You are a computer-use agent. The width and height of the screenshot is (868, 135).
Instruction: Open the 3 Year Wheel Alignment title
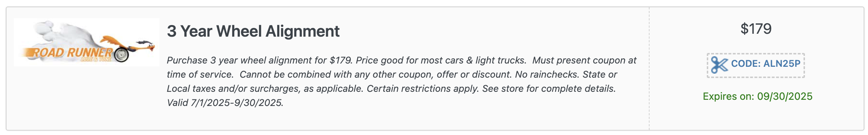coord(253,31)
